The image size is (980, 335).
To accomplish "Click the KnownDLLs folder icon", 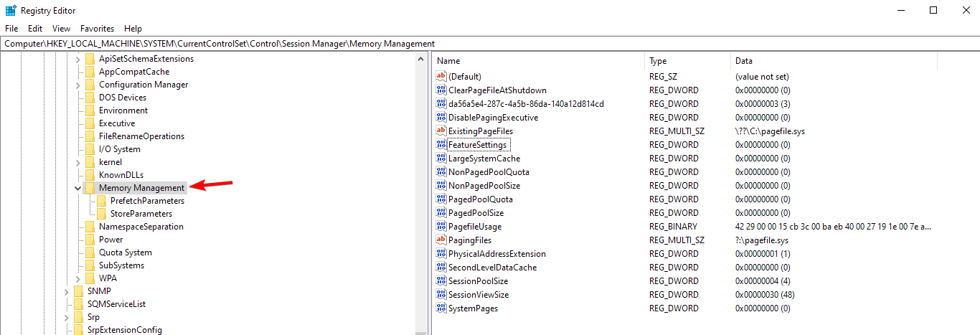I will pyautogui.click(x=90, y=175).
